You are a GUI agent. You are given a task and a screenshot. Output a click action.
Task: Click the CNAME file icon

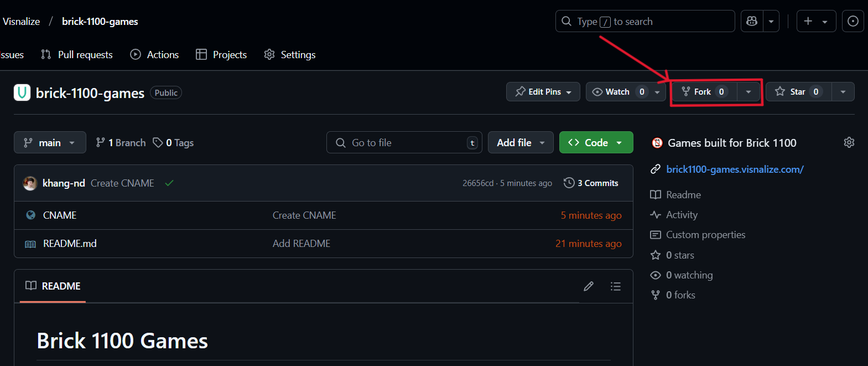[31, 215]
